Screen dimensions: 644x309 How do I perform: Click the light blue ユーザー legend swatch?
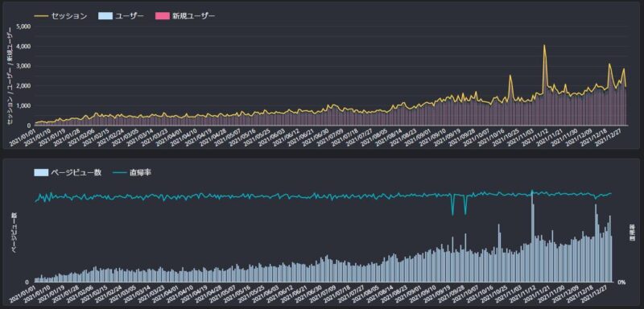click(105, 16)
